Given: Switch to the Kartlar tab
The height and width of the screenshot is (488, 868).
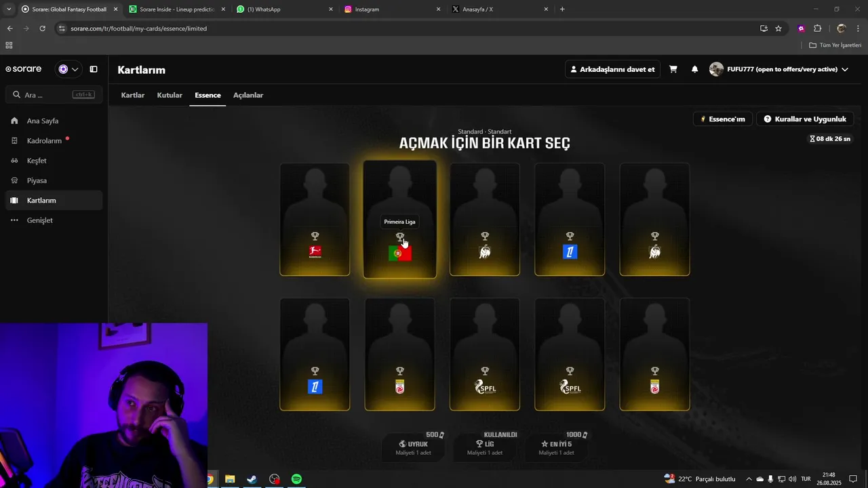Looking at the screenshot, I should (133, 95).
